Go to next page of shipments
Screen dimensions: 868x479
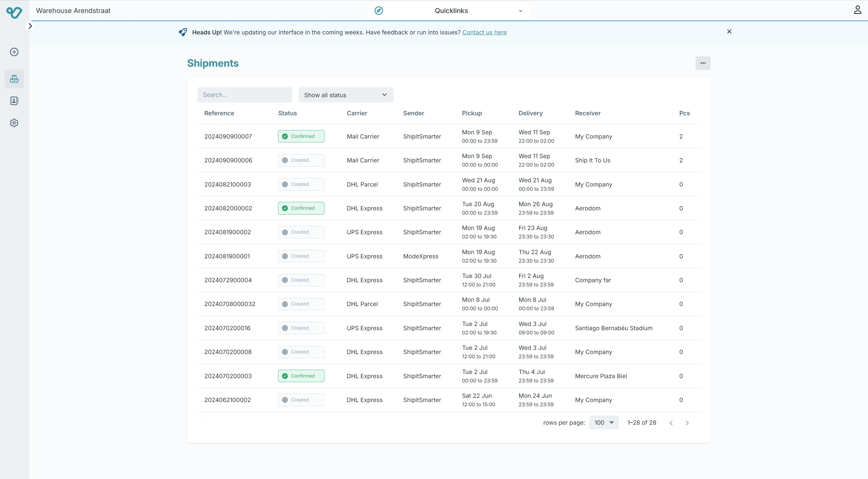[x=687, y=423]
